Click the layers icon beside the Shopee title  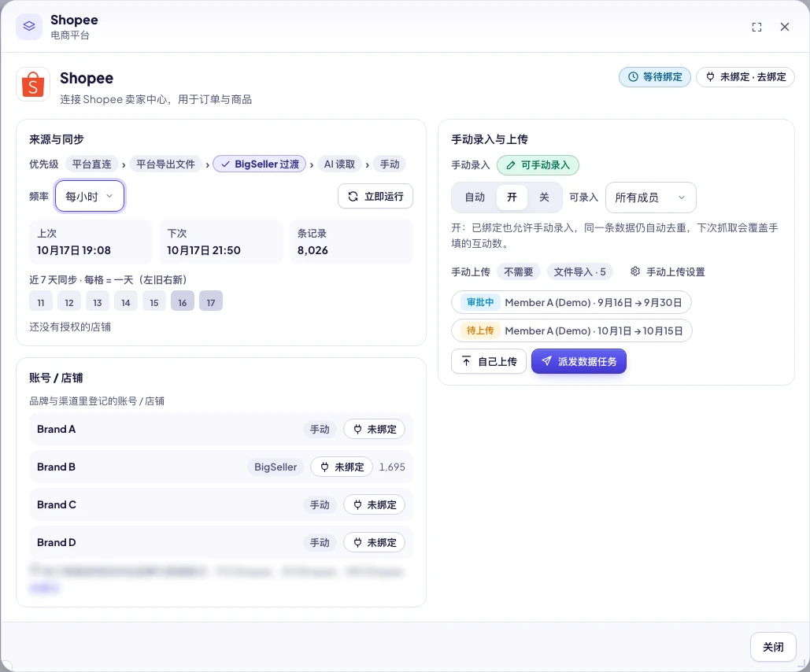[x=29, y=26]
